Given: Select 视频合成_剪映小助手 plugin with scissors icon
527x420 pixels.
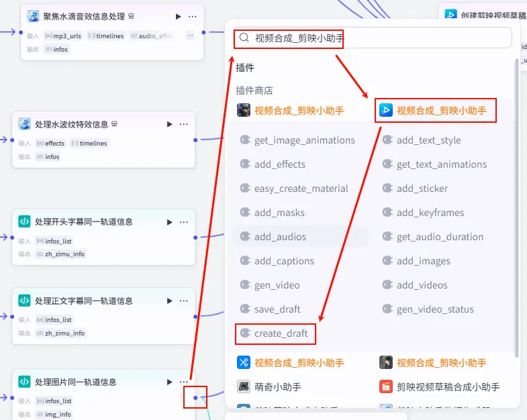Looking at the screenshot, I should pos(291,362).
